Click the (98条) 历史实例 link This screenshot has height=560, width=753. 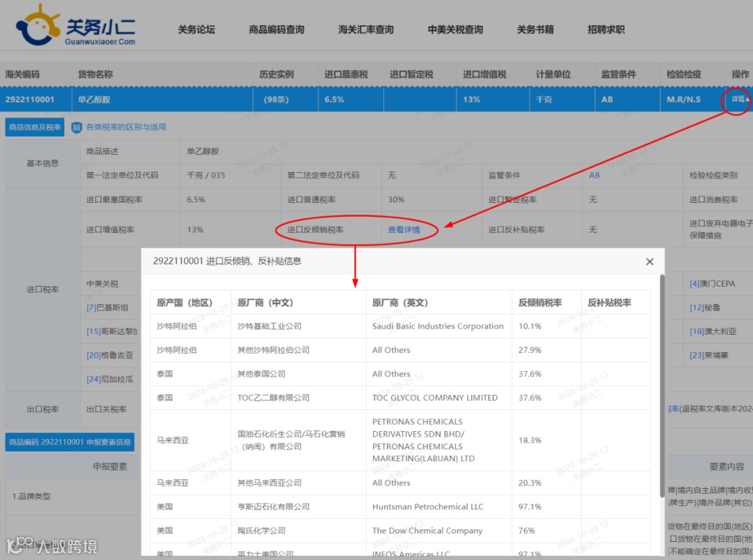(276, 100)
